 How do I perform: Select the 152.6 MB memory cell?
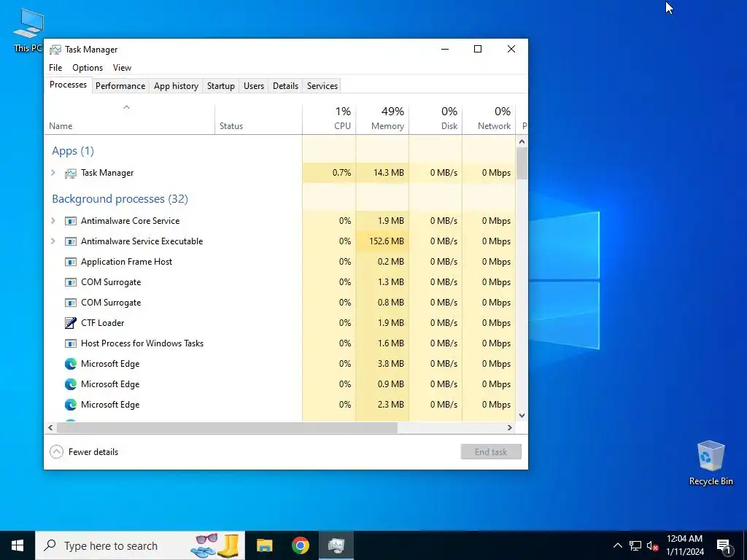click(x=382, y=241)
